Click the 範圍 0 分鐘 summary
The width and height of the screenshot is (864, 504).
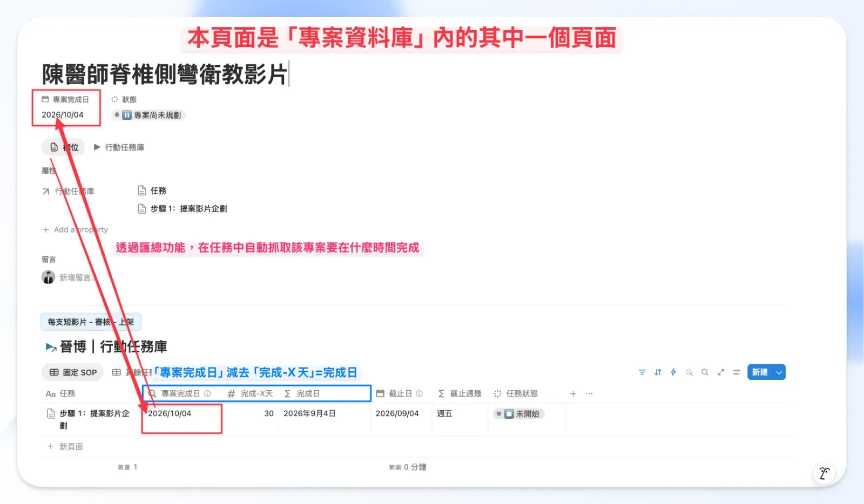tap(408, 467)
